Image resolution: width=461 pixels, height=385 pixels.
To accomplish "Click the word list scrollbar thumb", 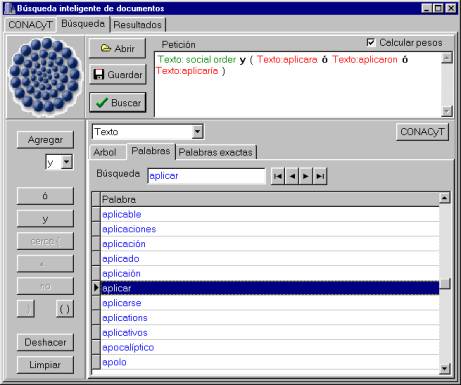I will point(444,284).
